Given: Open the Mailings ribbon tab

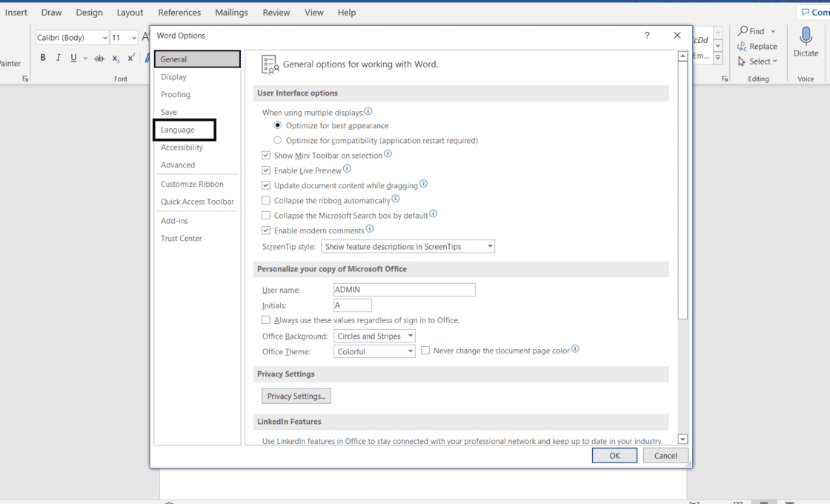Looking at the screenshot, I should pyautogui.click(x=231, y=13).
